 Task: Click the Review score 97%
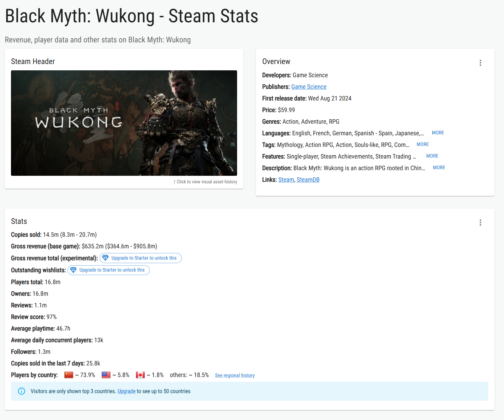51,317
